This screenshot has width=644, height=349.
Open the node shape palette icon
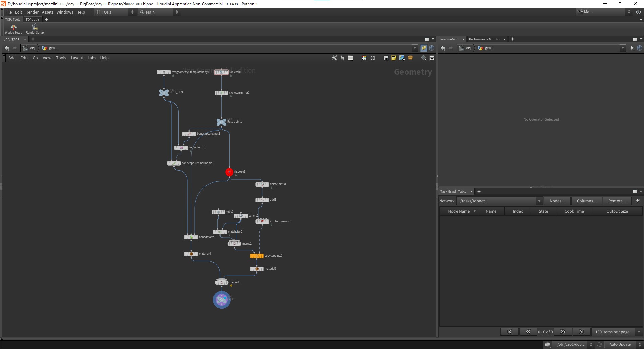coord(372,58)
